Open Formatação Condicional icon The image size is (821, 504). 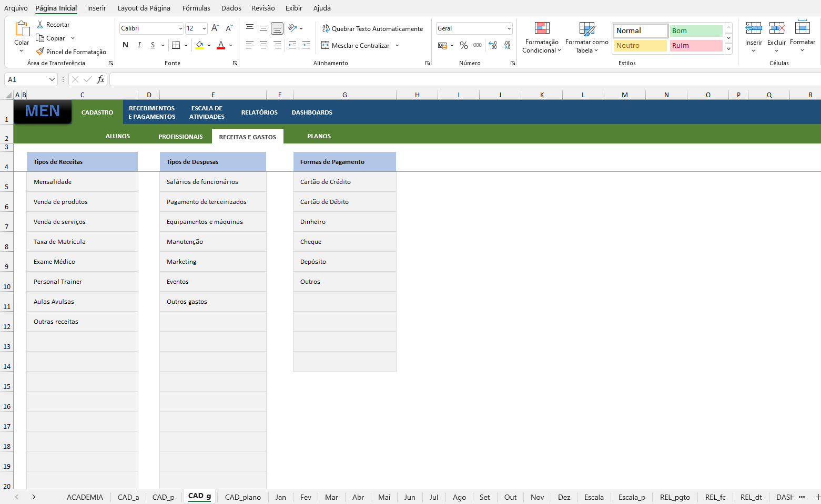tap(542, 28)
